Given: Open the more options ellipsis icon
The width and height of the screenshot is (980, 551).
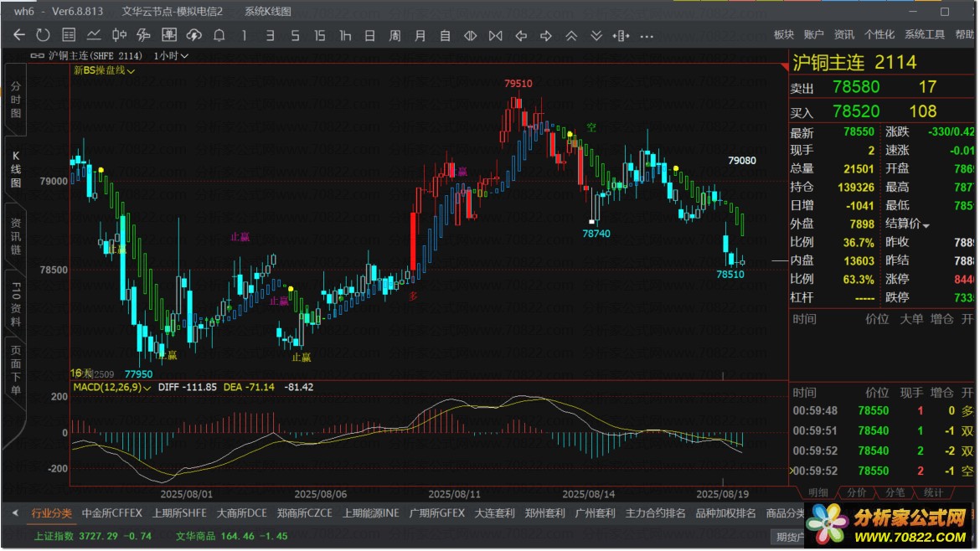Looking at the screenshot, I should pos(647,36).
